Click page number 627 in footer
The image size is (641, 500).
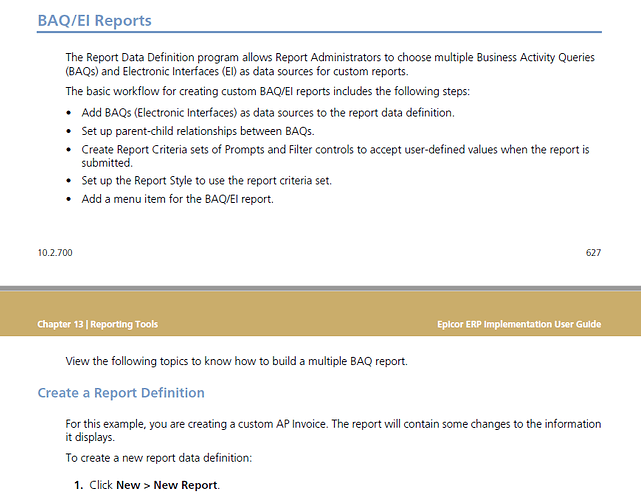pyautogui.click(x=593, y=253)
